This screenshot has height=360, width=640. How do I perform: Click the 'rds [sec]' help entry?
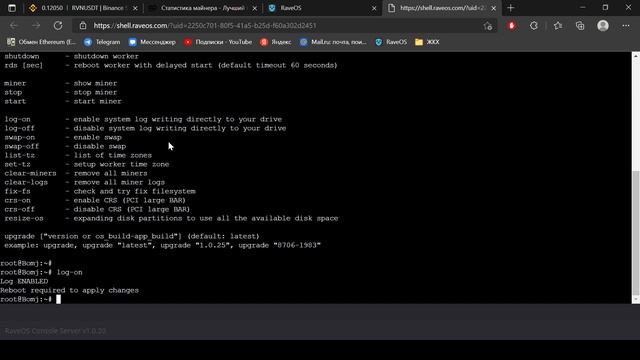tap(24, 65)
